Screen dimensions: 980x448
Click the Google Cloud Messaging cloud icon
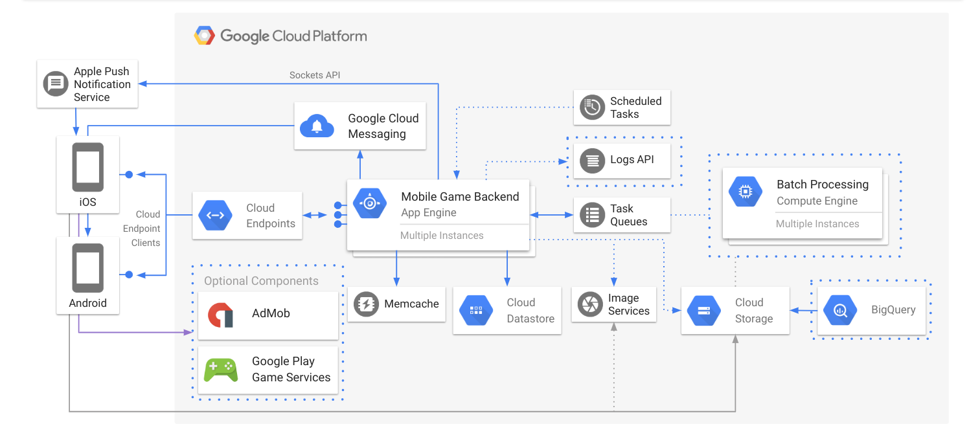click(x=316, y=126)
